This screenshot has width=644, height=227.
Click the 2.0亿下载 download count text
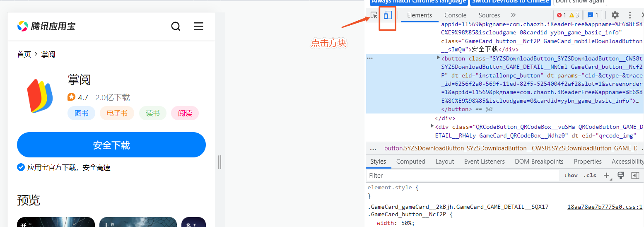(113, 97)
